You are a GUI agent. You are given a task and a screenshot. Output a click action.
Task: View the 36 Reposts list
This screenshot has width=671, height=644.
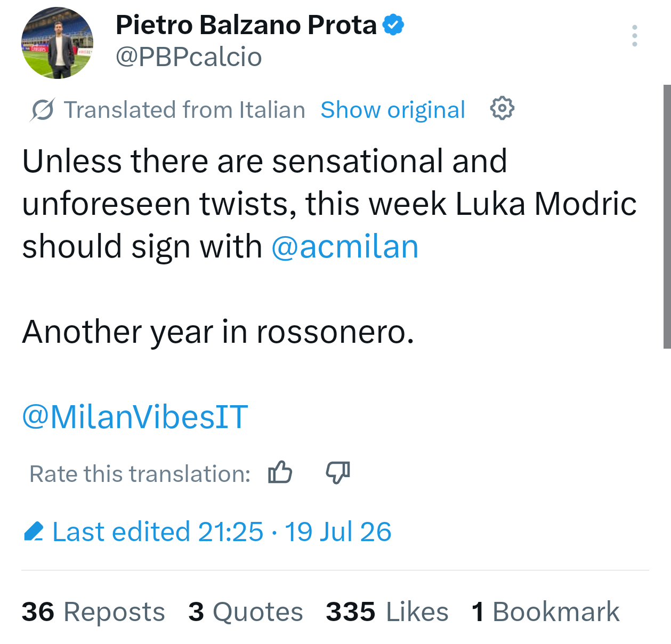pos(93,611)
